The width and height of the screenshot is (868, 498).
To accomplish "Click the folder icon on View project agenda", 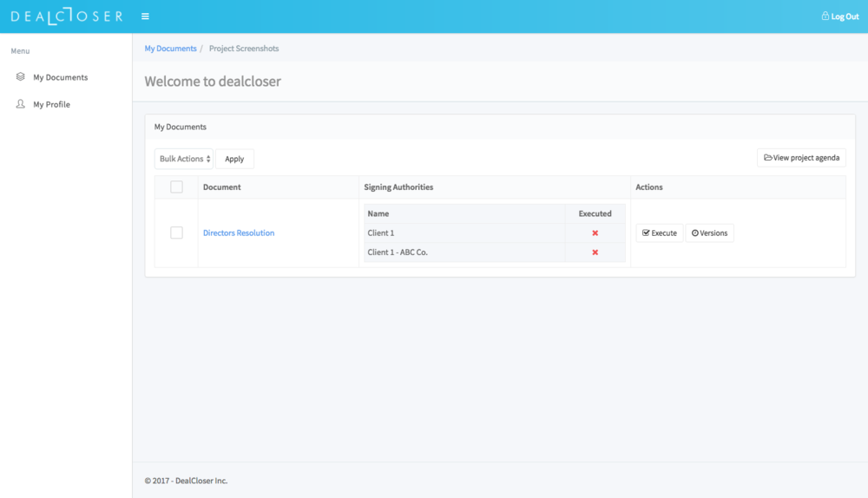I will [768, 158].
